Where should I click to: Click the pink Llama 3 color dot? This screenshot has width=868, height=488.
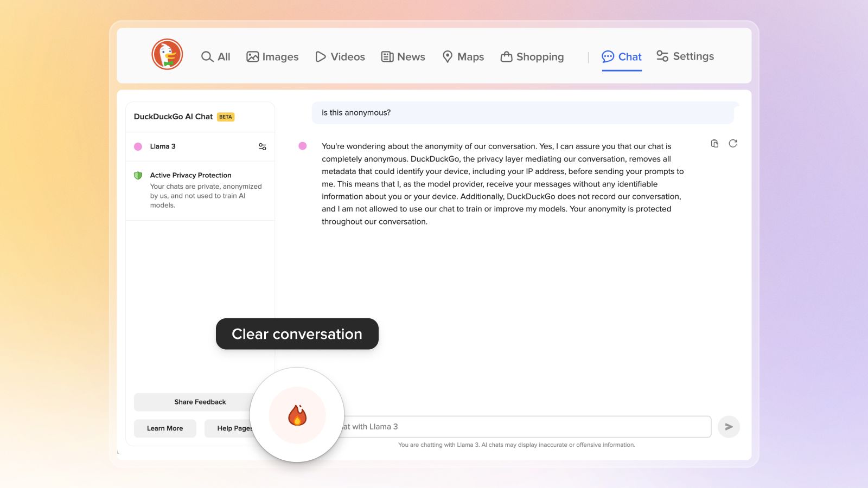[138, 146]
